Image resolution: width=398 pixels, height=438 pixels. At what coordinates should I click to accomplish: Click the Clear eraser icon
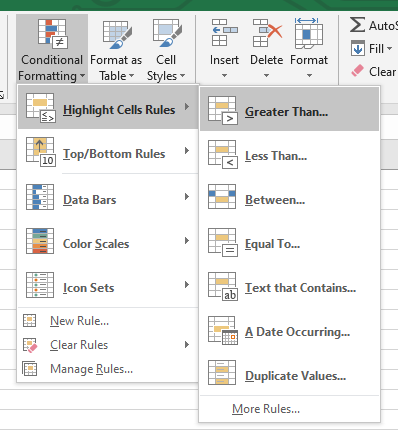[357, 71]
